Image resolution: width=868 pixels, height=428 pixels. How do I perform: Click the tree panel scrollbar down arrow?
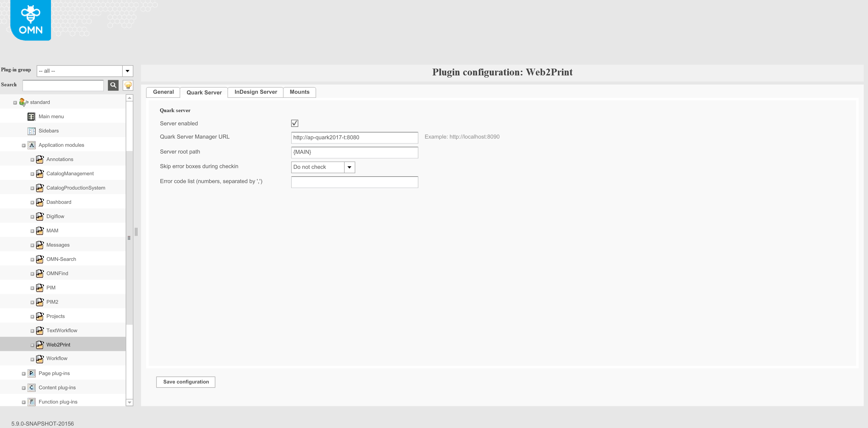pos(129,403)
